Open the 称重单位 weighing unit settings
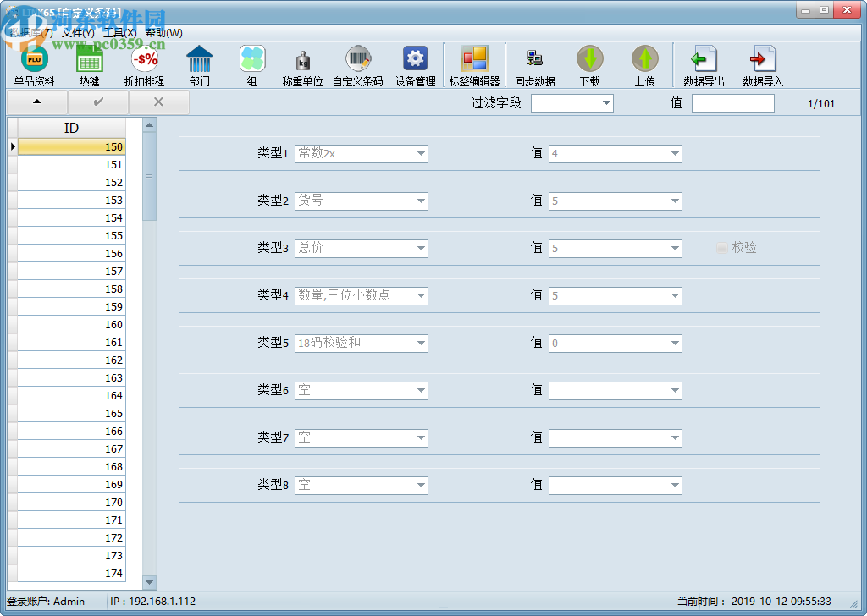The height and width of the screenshot is (616, 867). pos(303,64)
